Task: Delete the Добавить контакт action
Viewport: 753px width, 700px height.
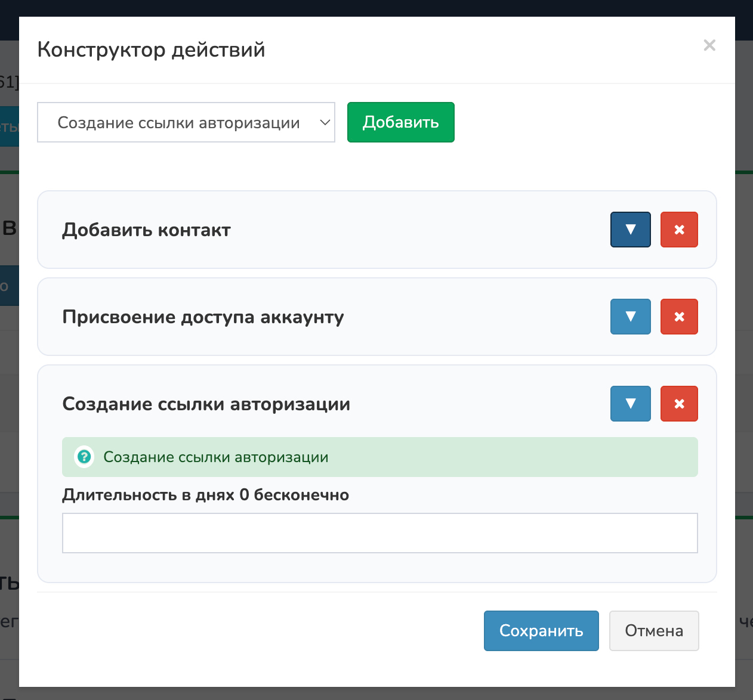Action: tap(678, 230)
